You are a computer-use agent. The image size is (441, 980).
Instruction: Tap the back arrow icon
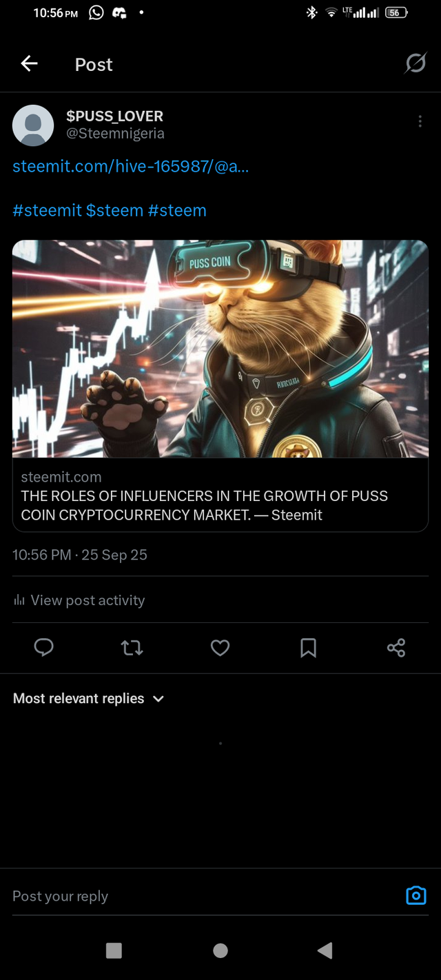pyautogui.click(x=29, y=64)
